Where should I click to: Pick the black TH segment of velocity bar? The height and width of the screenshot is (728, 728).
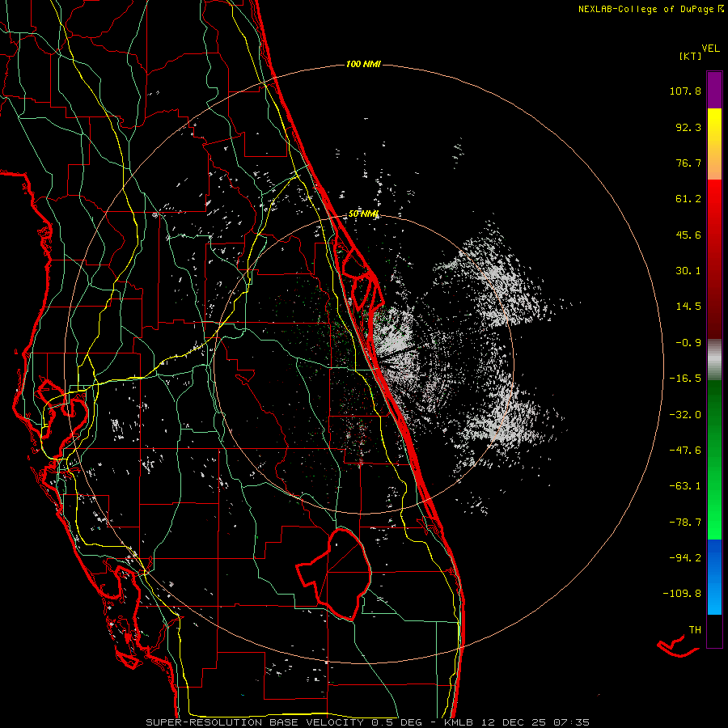tap(714, 631)
